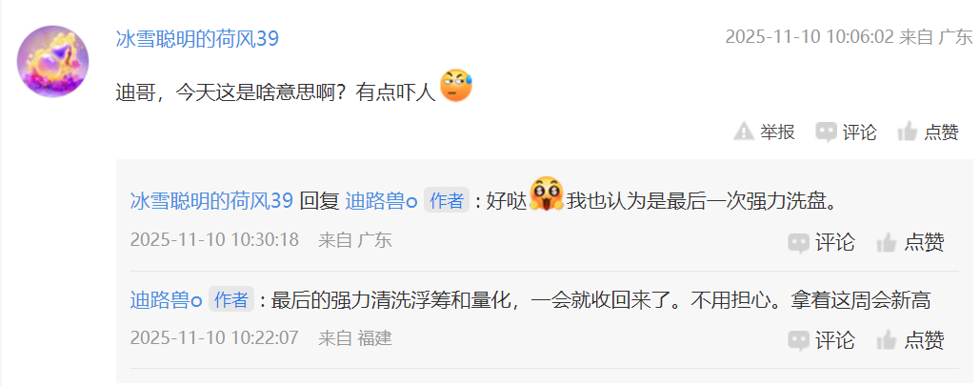Click the 作者 badge in the second reply

pos(231,299)
